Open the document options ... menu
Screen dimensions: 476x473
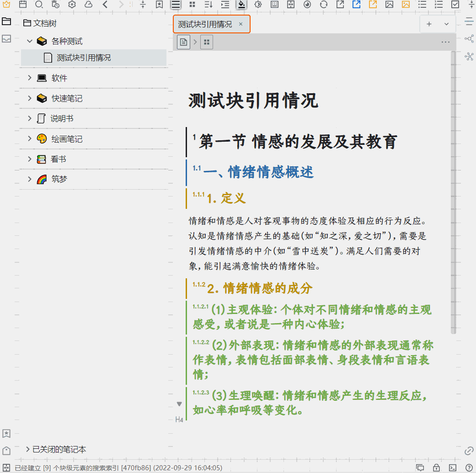pyautogui.click(x=446, y=42)
